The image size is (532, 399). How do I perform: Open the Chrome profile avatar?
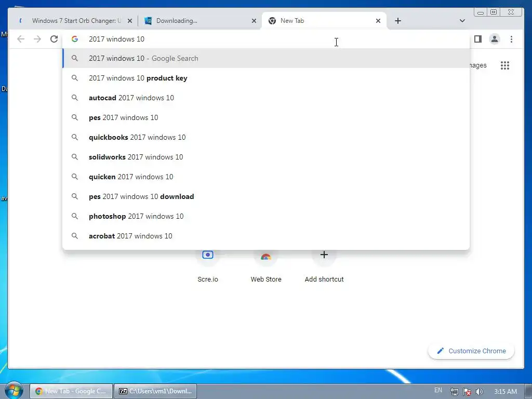pyautogui.click(x=495, y=39)
